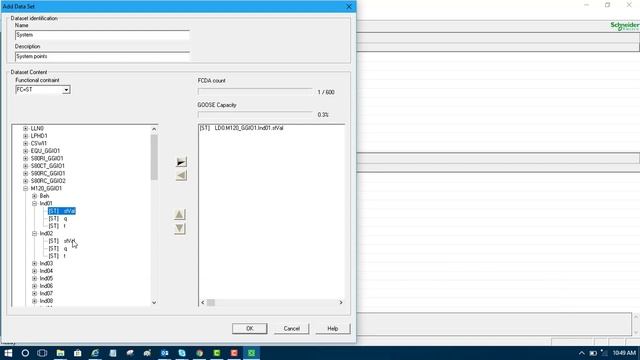Click Cancel in Add Data Set dialog

click(x=291, y=329)
